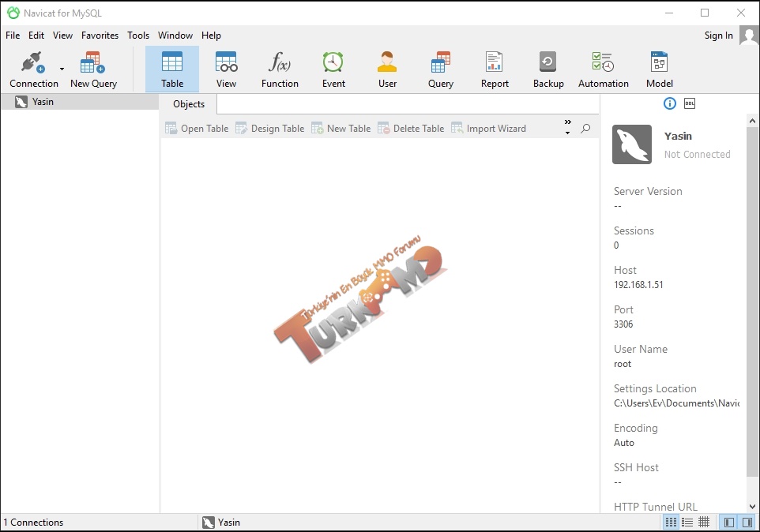Click Sign In link

tap(718, 36)
